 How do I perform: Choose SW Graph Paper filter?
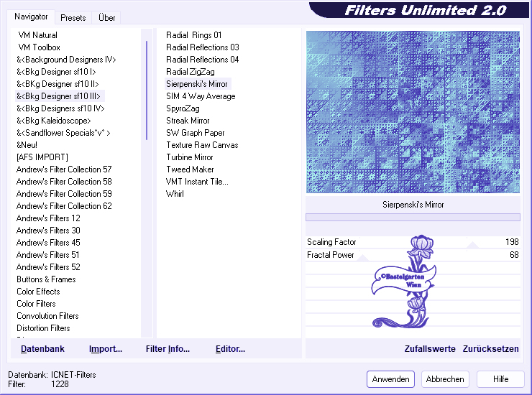(195, 133)
